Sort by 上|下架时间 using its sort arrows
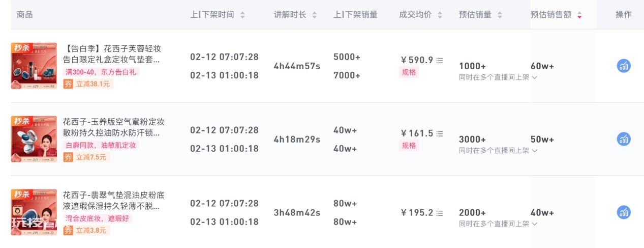Viewport: 644px width, 248px height. coord(242,15)
